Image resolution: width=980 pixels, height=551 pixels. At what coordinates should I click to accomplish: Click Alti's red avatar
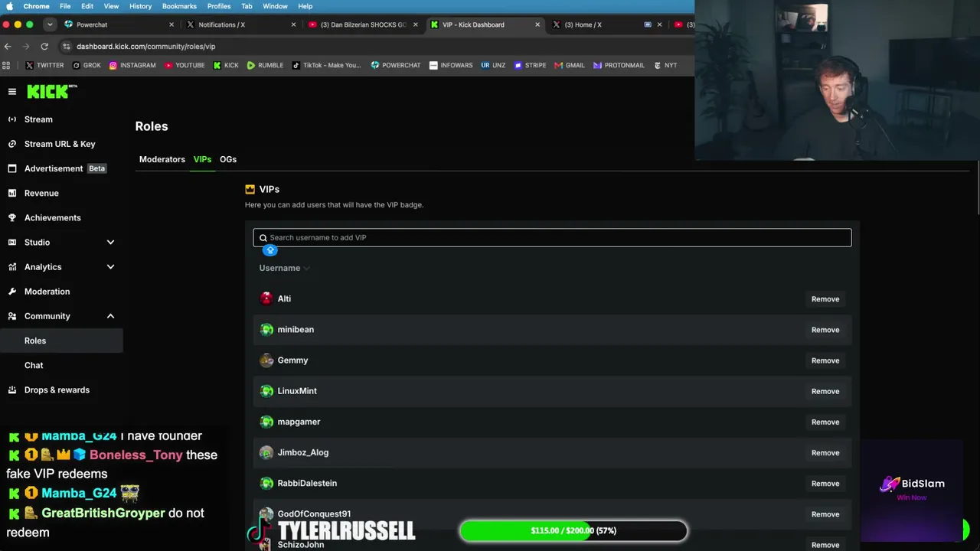pyautogui.click(x=266, y=298)
